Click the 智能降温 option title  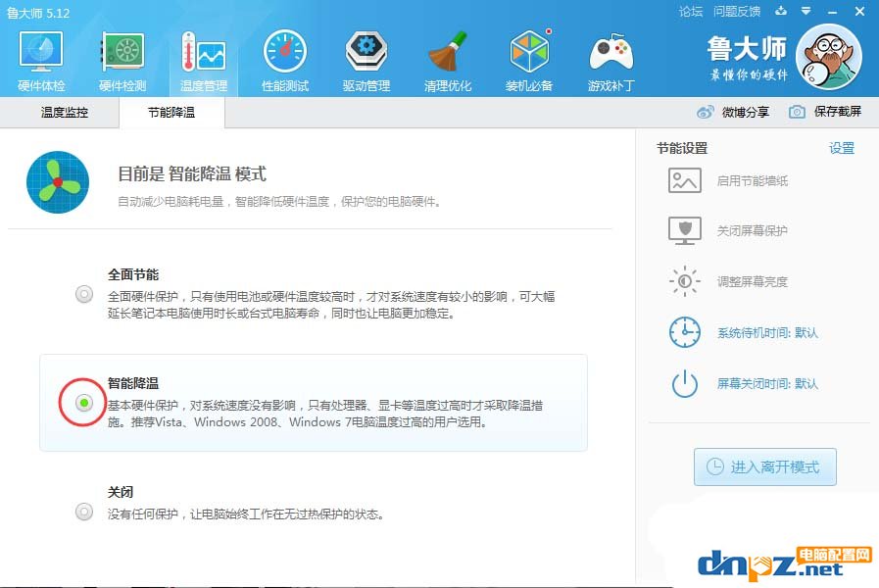[133, 383]
